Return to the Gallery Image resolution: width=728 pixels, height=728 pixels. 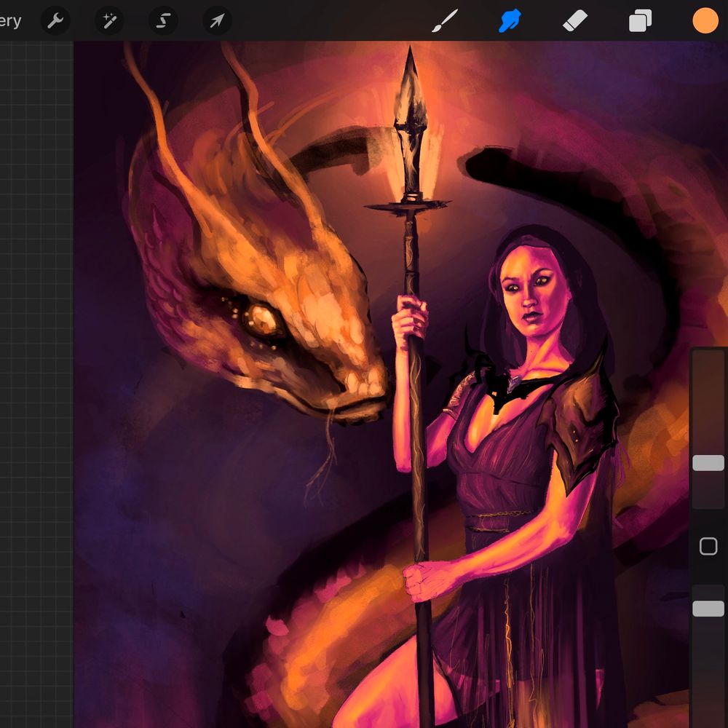point(10,20)
